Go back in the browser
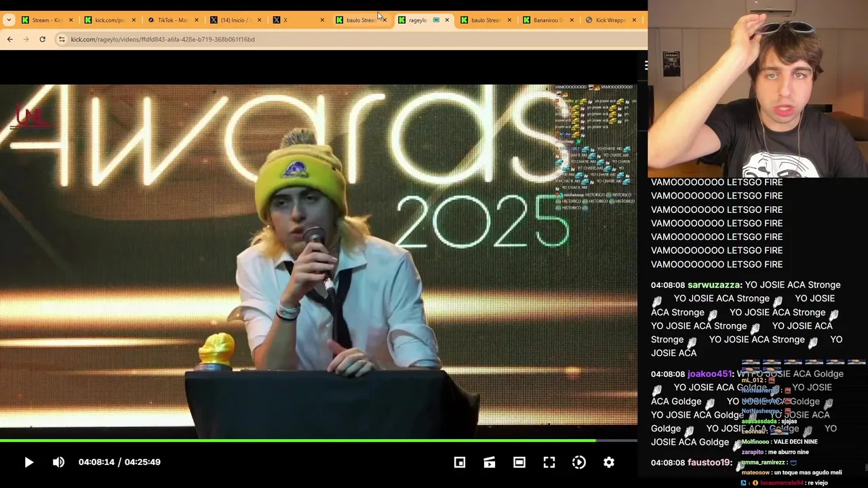Image resolution: width=868 pixels, height=488 pixels. click(9, 39)
